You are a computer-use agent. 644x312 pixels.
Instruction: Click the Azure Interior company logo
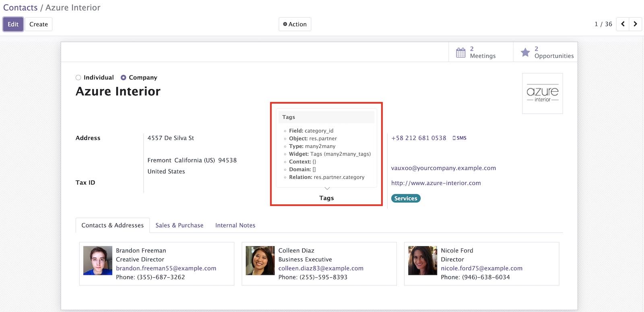click(542, 94)
